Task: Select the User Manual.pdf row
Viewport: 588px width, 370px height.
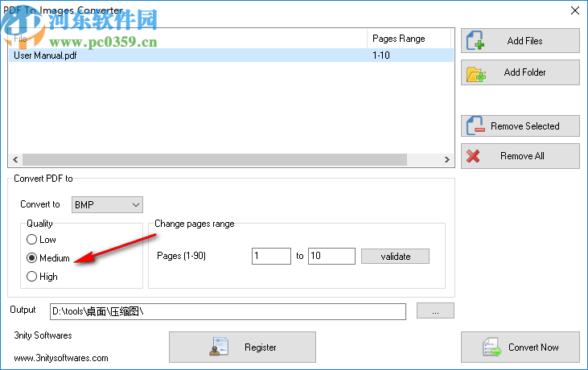Action: pos(231,55)
